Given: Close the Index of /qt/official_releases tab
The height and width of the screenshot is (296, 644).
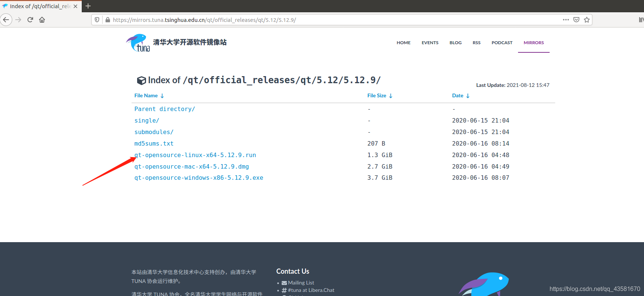Looking at the screenshot, I should [75, 6].
